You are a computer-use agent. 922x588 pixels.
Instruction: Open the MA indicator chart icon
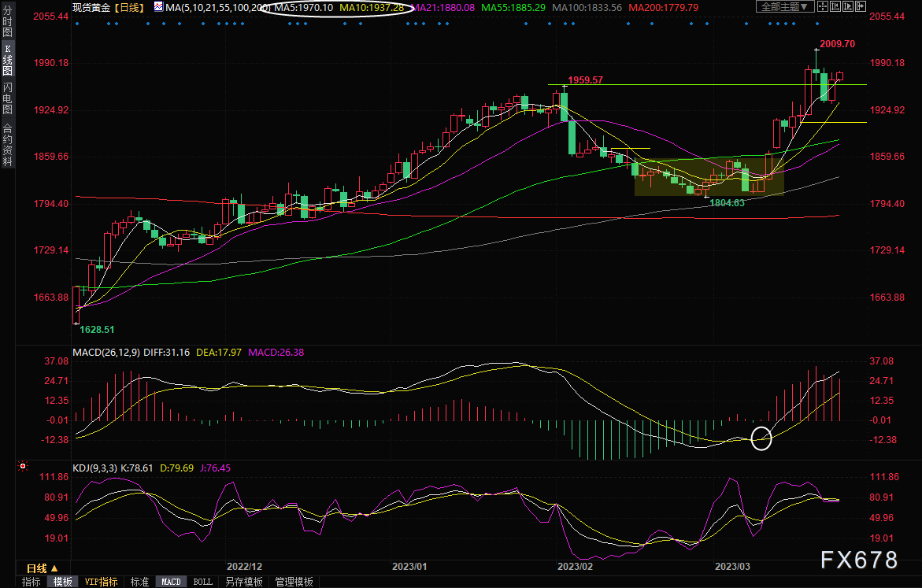click(159, 7)
